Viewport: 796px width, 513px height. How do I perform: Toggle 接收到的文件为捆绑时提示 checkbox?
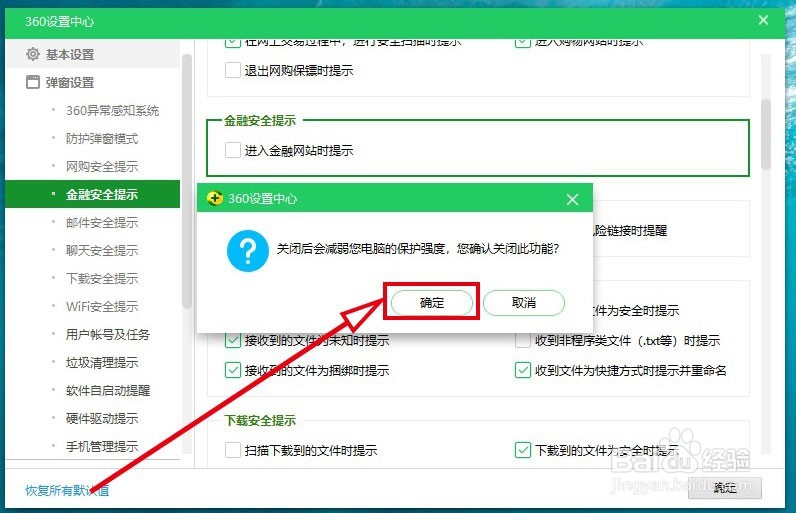coord(233,370)
